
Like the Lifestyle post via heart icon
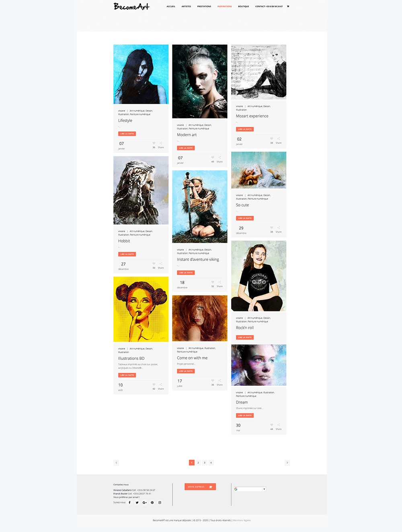154,143
